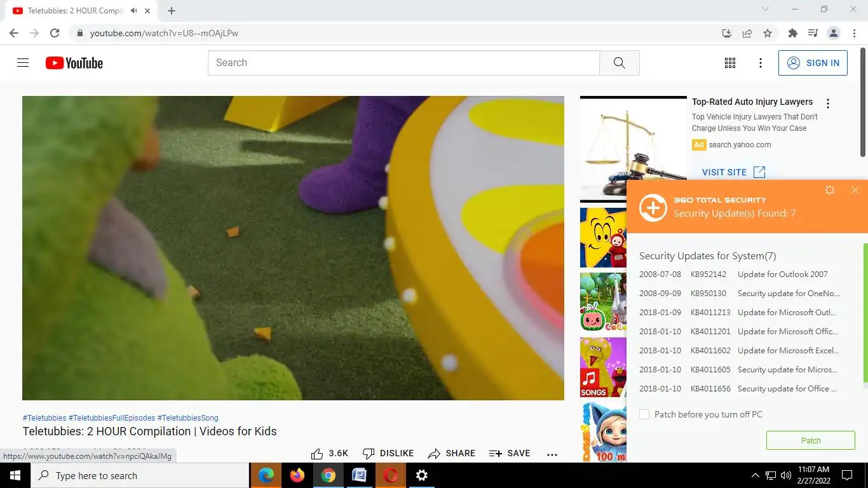Open the notification center icon
The image size is (868, 488).
(x=847, y=475)
